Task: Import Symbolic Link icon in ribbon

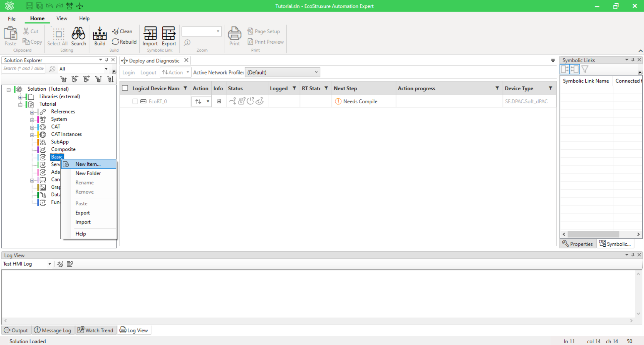Action: (150, 36)
